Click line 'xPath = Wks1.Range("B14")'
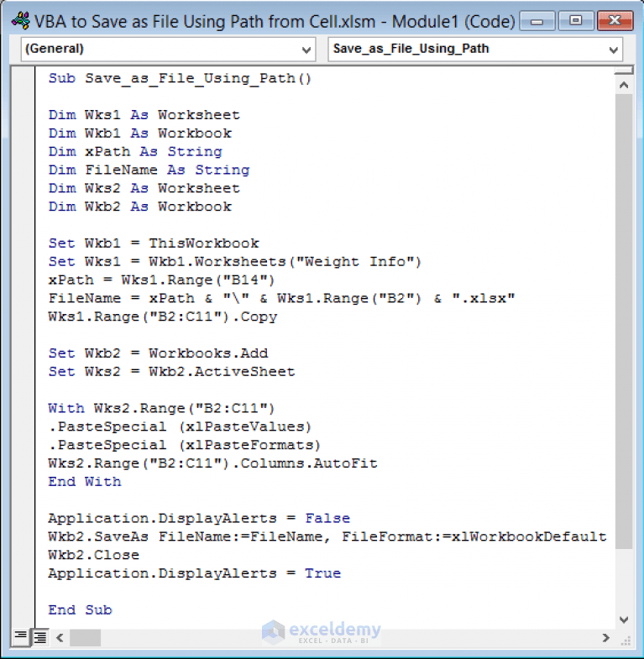This screenshot has width=644, height=659. coord(161,280)
